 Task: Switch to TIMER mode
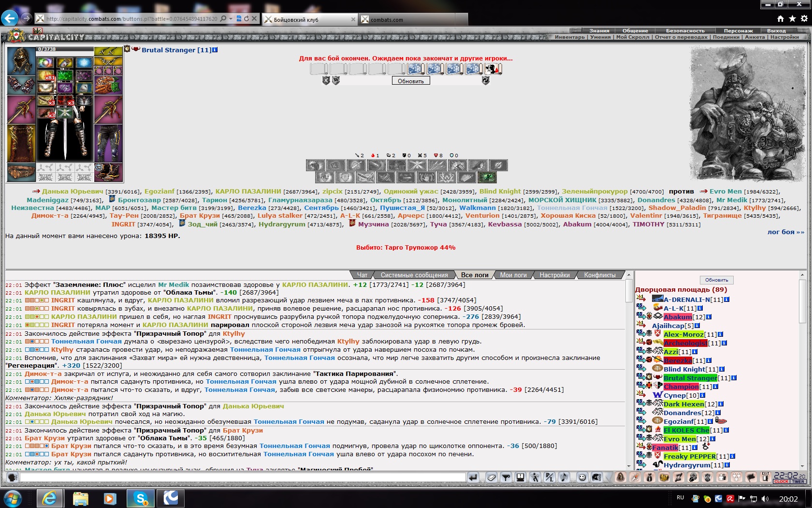coord(798,481)
